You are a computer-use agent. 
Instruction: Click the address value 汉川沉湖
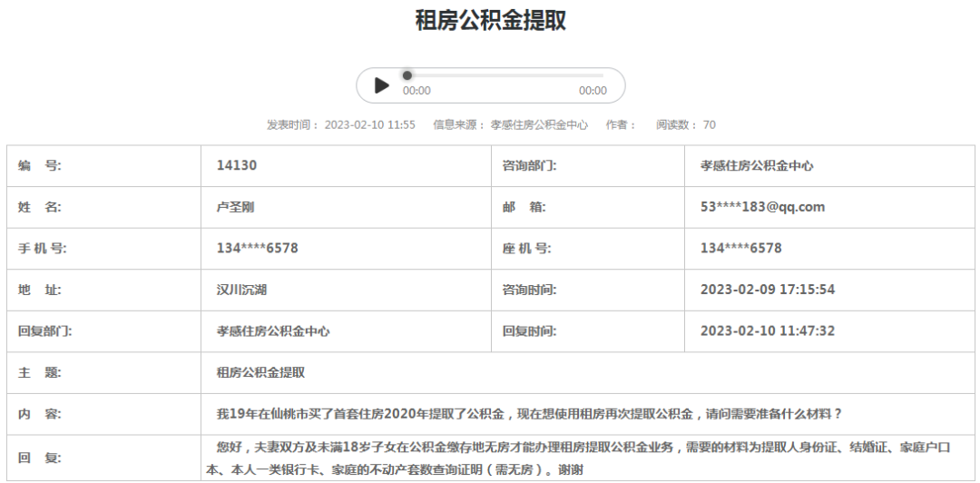click(241, 290)
